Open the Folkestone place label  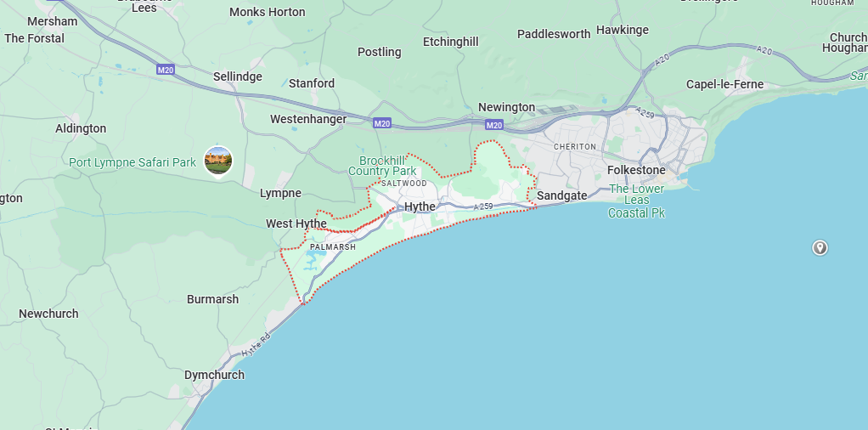point(637,170)
